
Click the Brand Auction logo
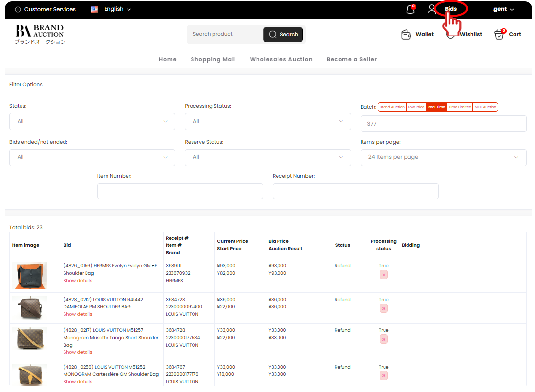point(40,34)
